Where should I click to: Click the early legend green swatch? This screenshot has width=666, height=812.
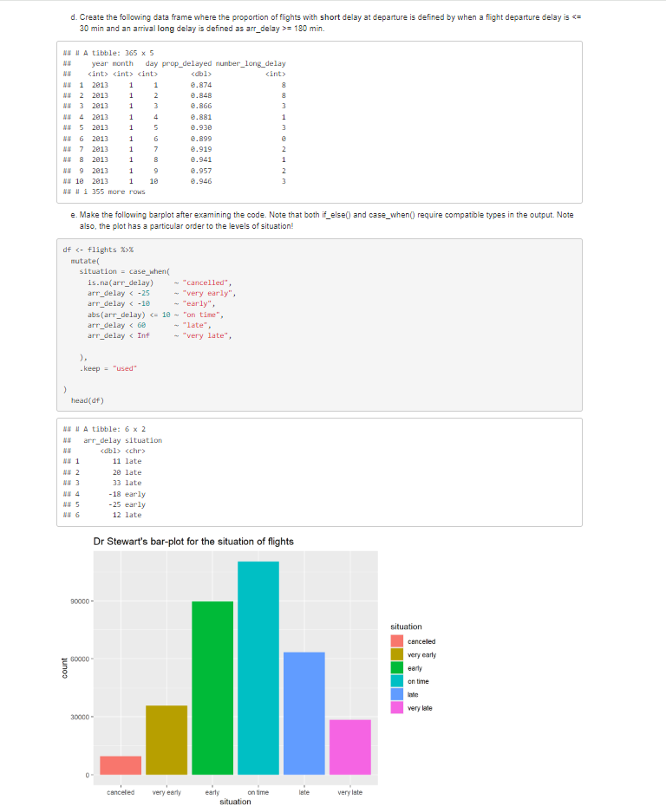(396, 668)
